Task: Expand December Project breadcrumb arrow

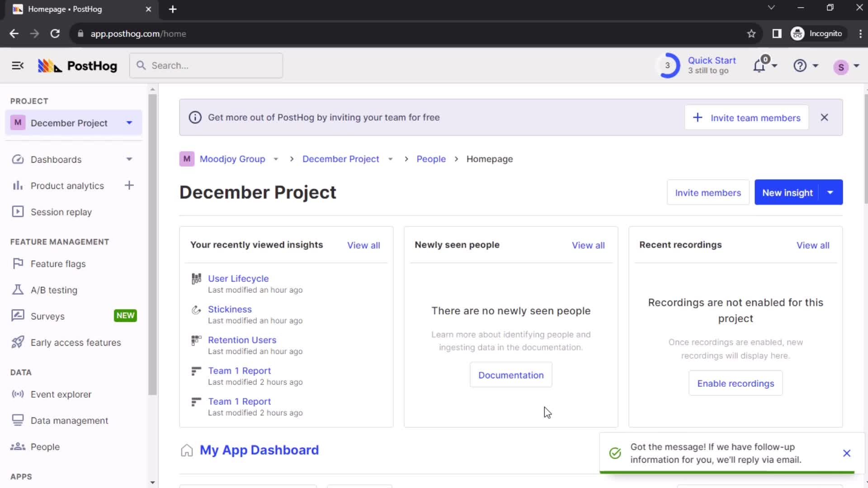Action: (x=391, y=159)
